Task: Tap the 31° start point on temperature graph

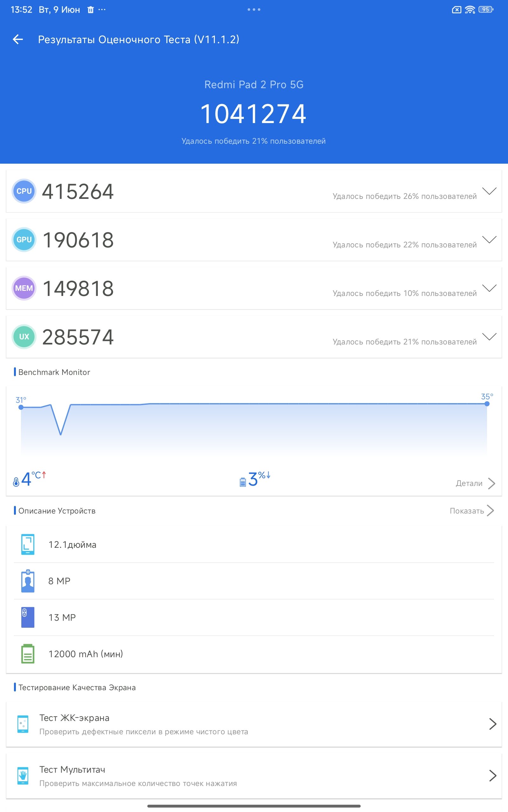Action: (21, 407)
